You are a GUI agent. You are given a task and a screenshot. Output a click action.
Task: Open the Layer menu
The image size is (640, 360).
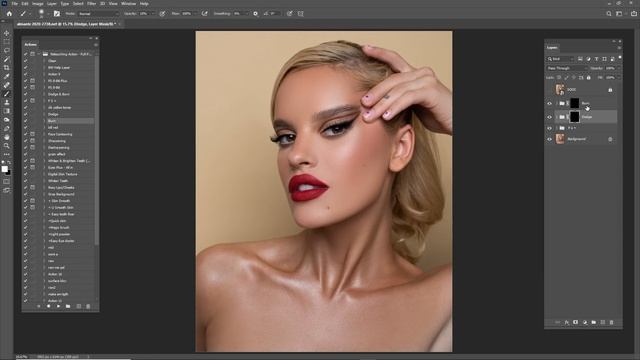52,4
